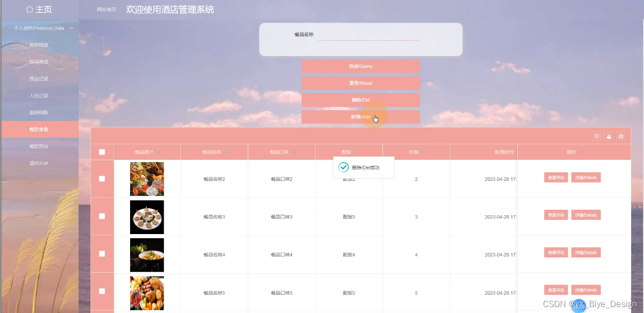Open the food image for 餐品名称2
644x313 pixels.
point(147,179)
